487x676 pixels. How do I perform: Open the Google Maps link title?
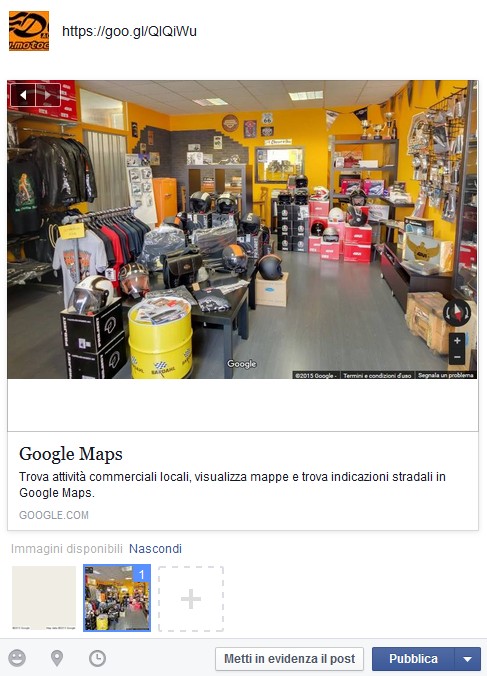point(71,454)
